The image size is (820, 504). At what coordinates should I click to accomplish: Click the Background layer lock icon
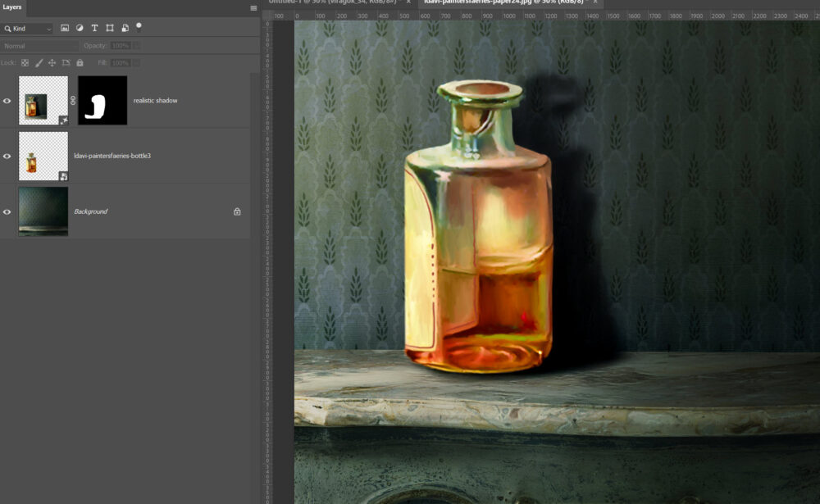237,211
